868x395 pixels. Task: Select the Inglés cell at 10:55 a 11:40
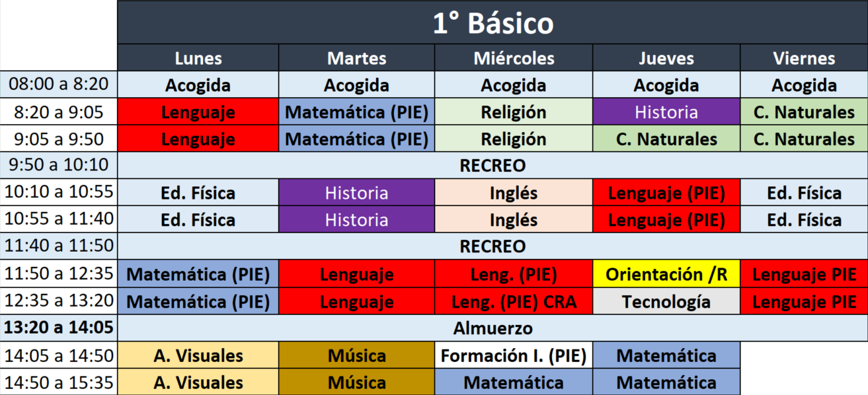point(514,219)
